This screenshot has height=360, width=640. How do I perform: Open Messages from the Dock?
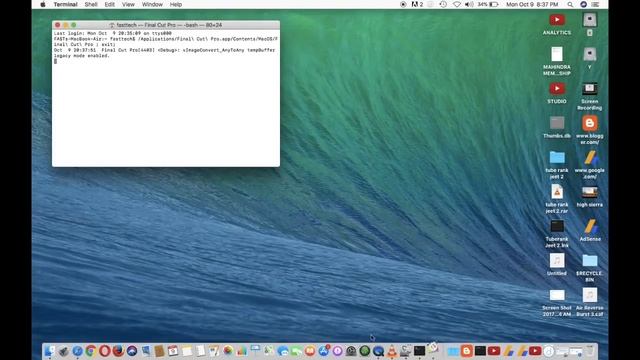[x=283, y=351]
